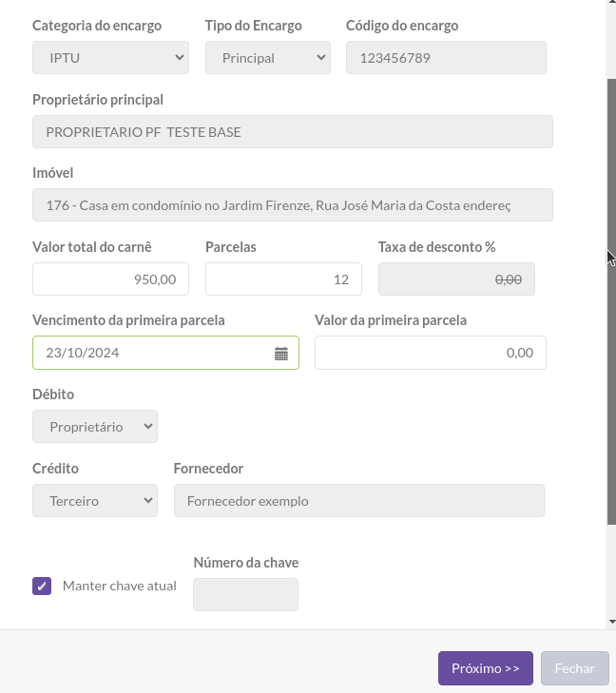Focus Vencimento da primeira parcela date field
This screenshot has height=693, width=616.
pos(165,353)
